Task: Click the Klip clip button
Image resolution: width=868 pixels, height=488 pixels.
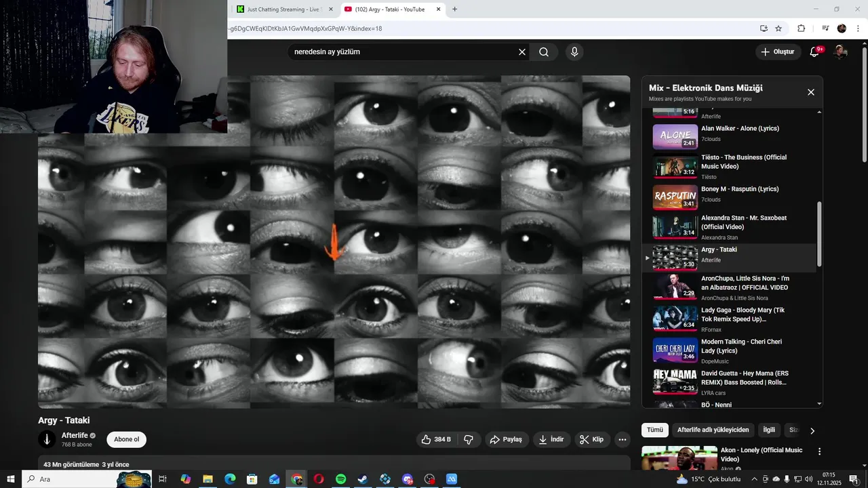Action: pos(591,439)
